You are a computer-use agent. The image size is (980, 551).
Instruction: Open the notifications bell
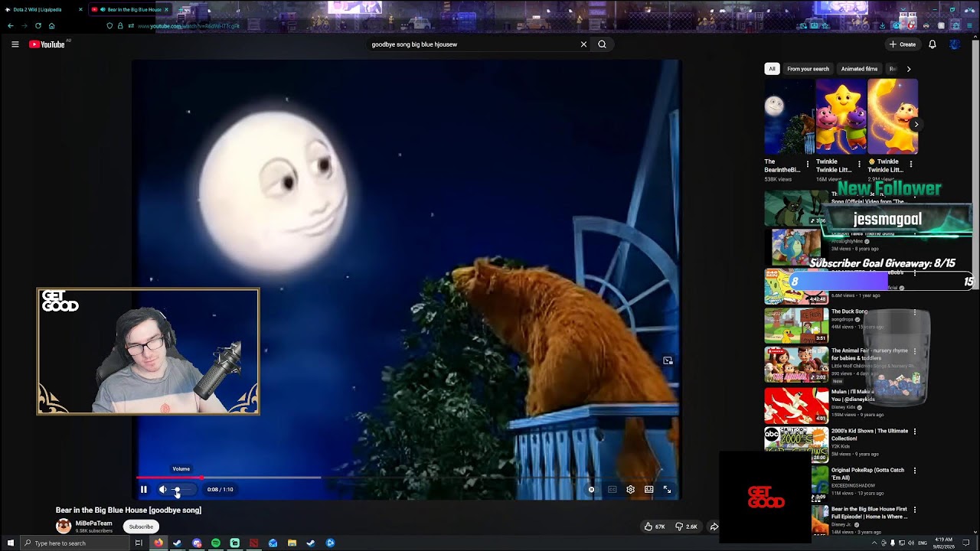(933, 44)
